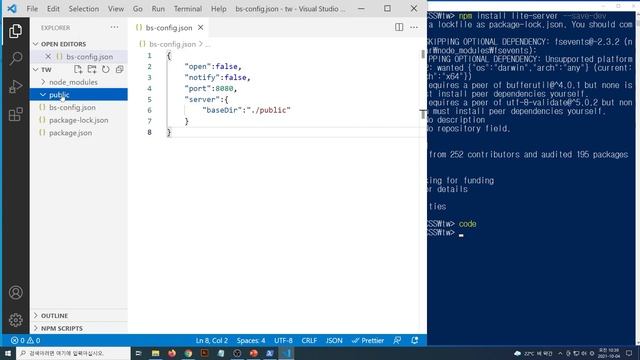Open Explorer views and more actions menu
The width and height of the screenshot is (640, 360).
pyautogui.click(x=114, y=27)
